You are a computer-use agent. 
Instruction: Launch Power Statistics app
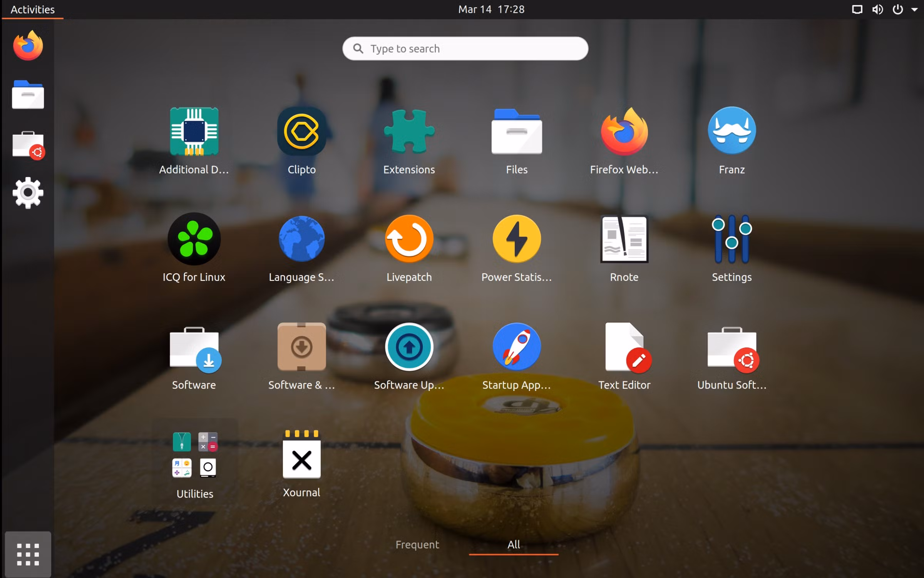click(x=517, y=239)
